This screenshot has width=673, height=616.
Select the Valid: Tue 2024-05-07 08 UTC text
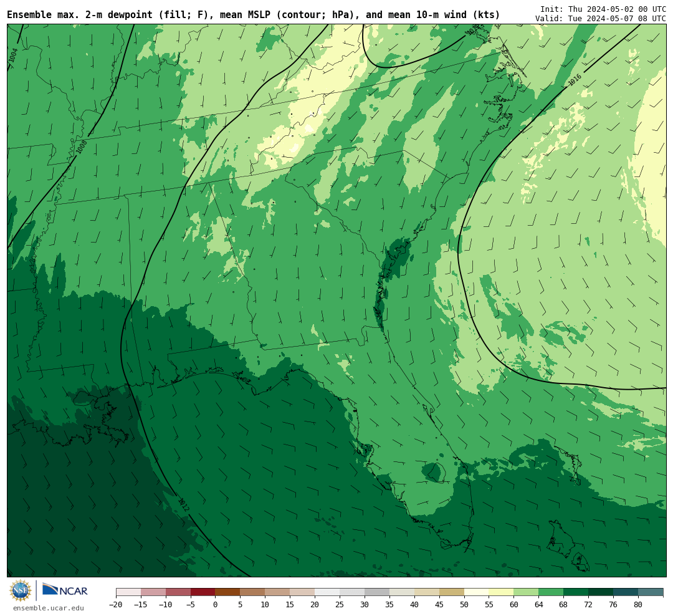[601, 19]
